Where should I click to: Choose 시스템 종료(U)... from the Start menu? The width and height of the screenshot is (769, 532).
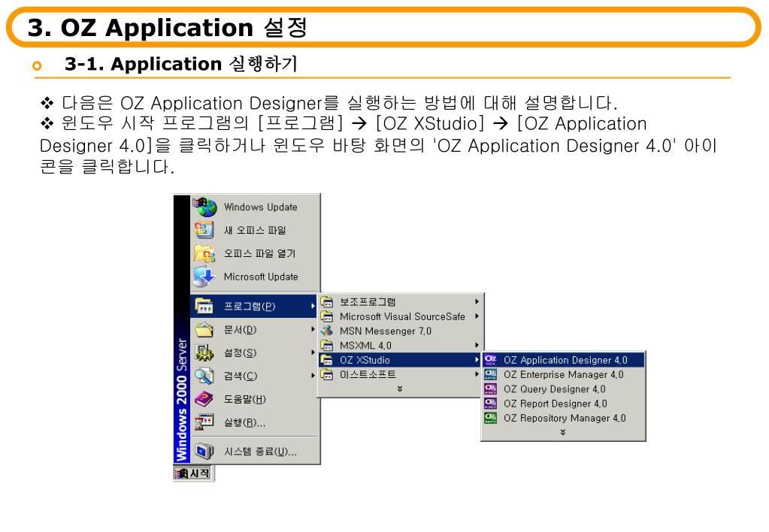coord(254,451)
